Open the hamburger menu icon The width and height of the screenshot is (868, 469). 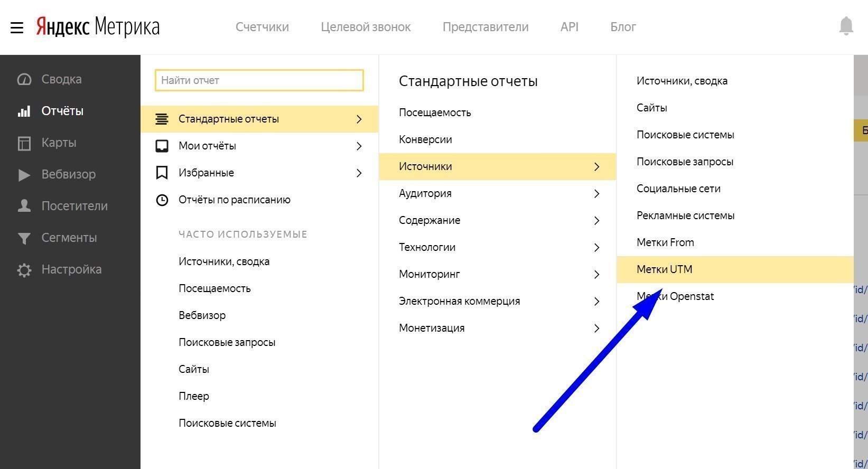tap(17, 27)
